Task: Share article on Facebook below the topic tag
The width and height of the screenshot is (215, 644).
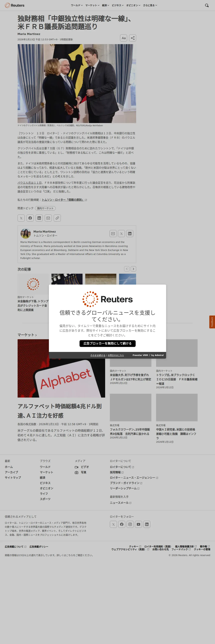Action: click(30, 218)
